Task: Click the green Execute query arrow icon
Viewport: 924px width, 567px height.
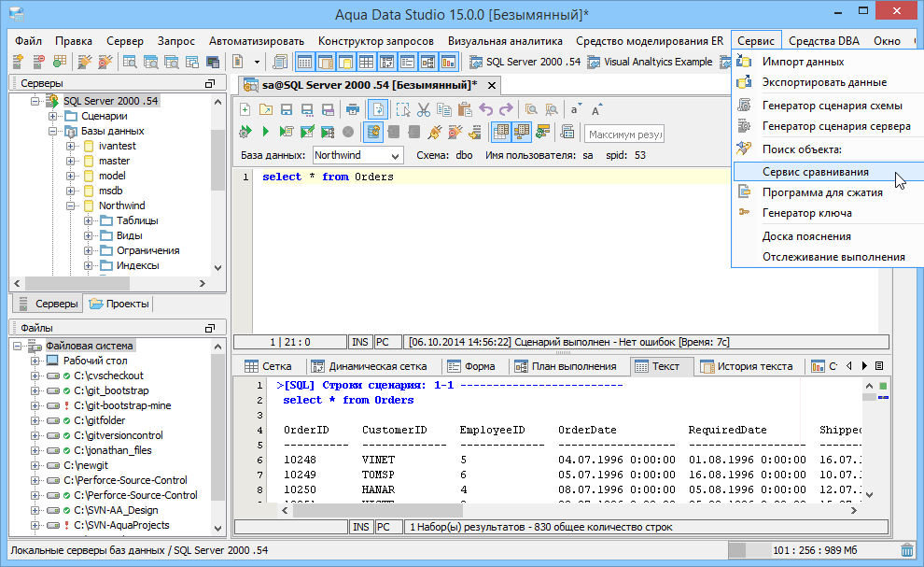Action: point(266,132)
